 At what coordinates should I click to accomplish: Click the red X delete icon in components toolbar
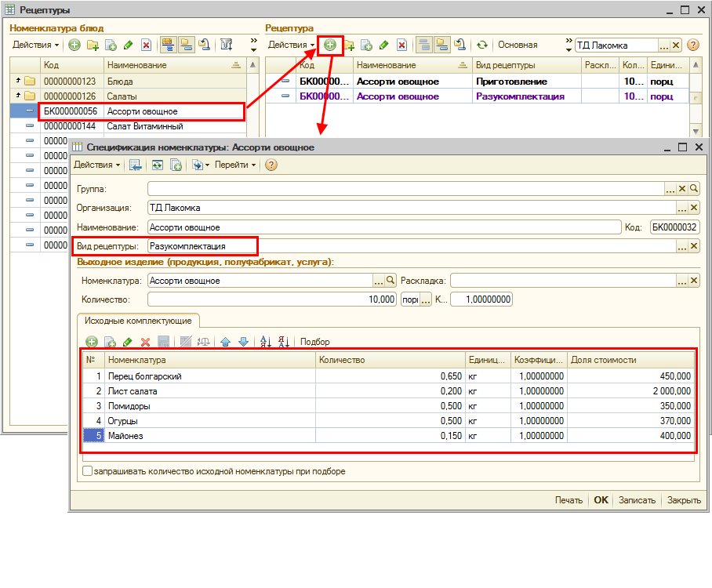click(x=145, y=342)
